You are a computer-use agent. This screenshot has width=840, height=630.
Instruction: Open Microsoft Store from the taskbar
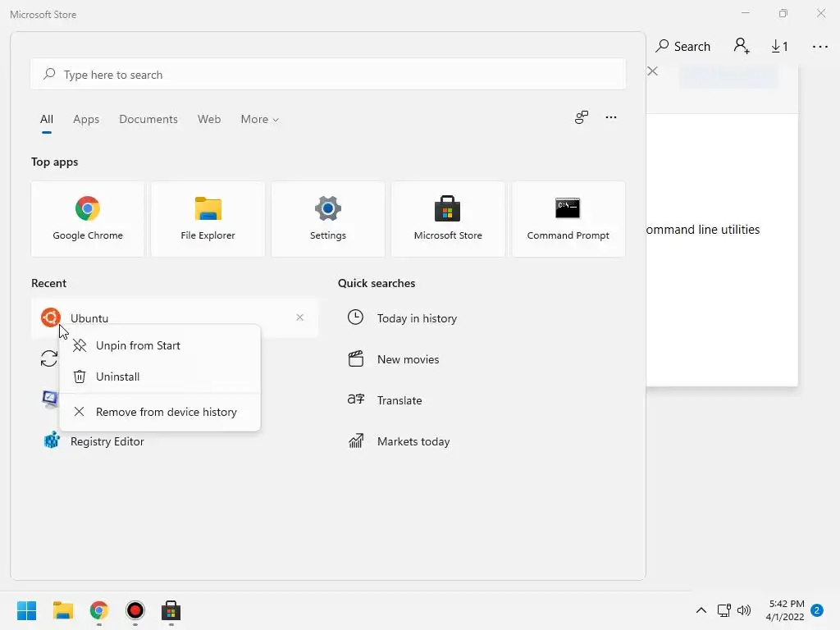[x=171, y=610]
